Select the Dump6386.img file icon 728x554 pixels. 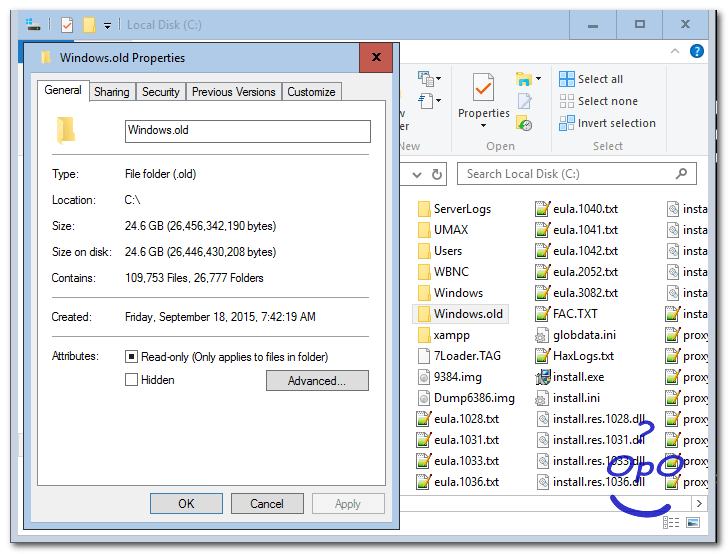423,398
